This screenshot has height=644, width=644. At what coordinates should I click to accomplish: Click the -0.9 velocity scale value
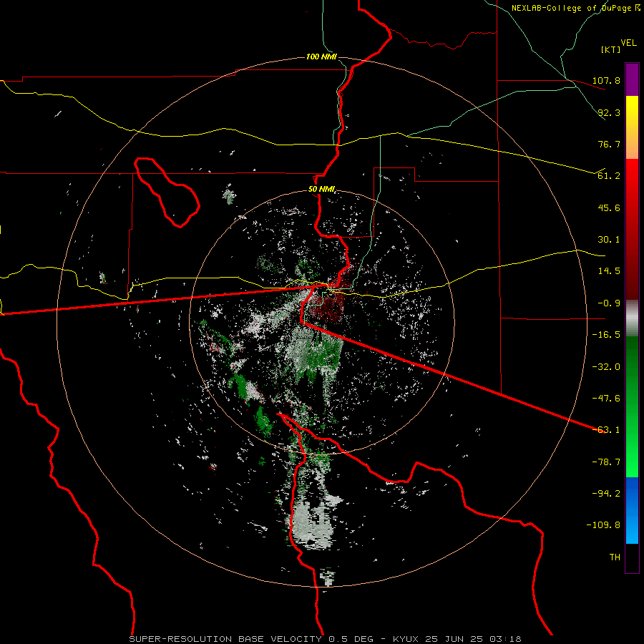[609, 303]
